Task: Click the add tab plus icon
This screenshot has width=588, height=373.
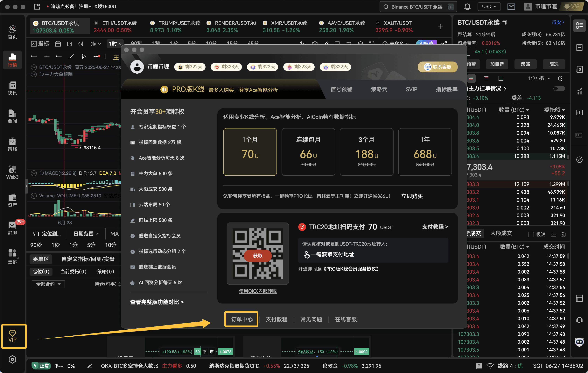Action: coord(440,26)
